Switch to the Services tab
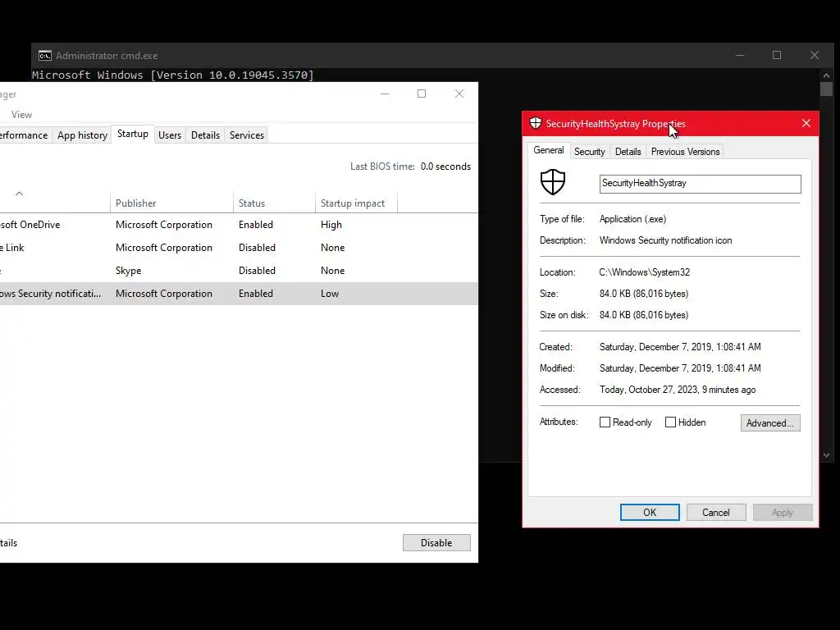The image size is (840, 630). (246, 135)
